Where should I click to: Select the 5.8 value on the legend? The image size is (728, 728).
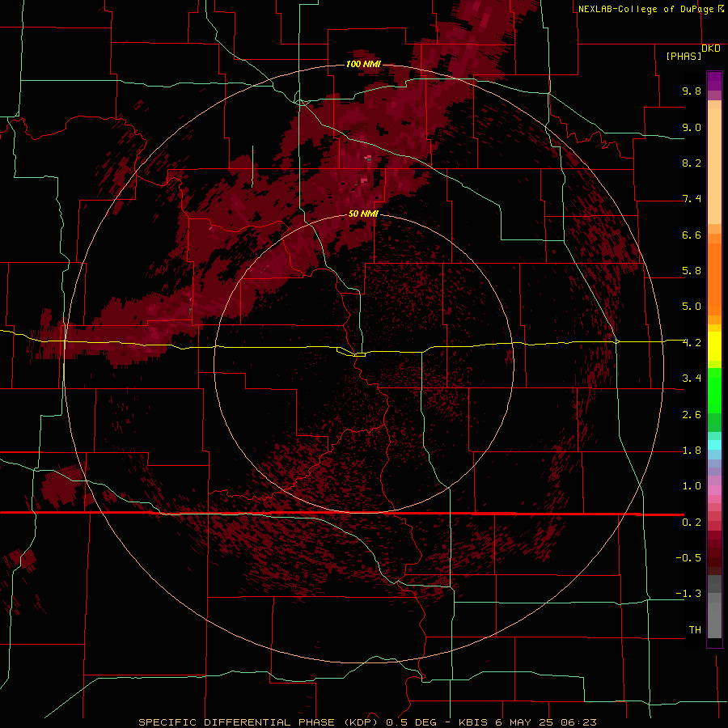pyautogui.click(x=692, y=271)
